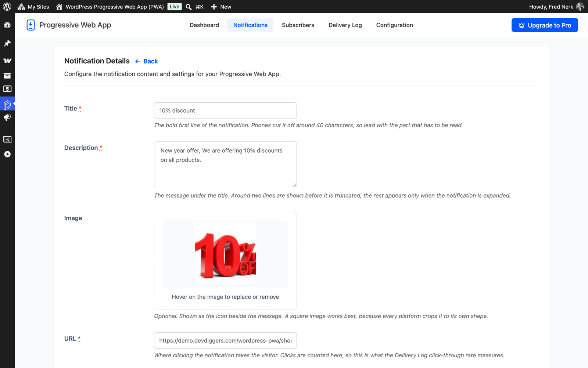
Task: Click into the Description text area
Action: click(x=225, y=164)
